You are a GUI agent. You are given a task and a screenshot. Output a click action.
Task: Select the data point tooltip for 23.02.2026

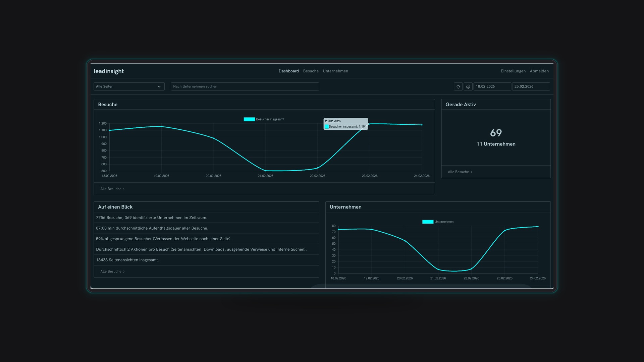click(345, 124)
